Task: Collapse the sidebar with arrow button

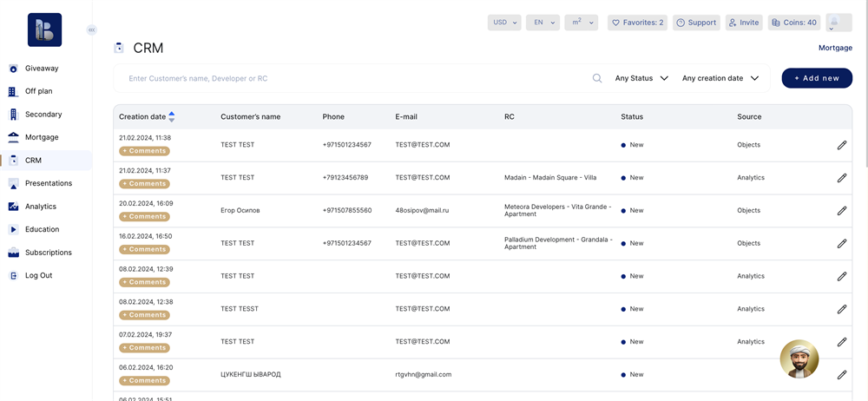Action: pos(91,30)
